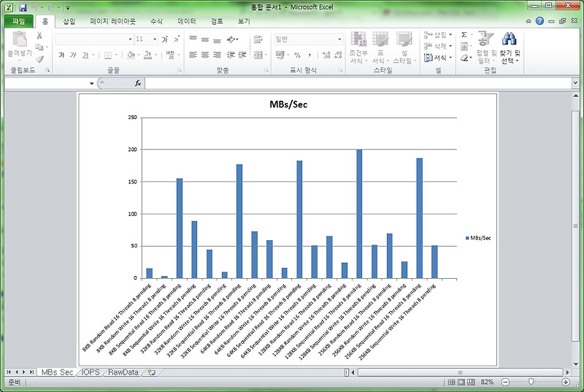Click the increase font size icon
The width and height of the screenshot is (584, 392).
click(165, 39)
